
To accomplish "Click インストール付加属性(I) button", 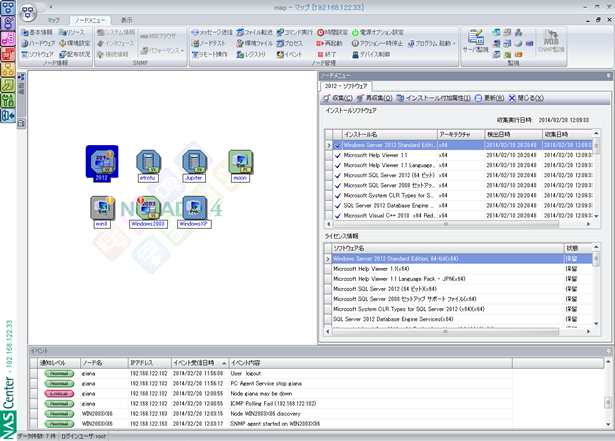I will 433,98.
